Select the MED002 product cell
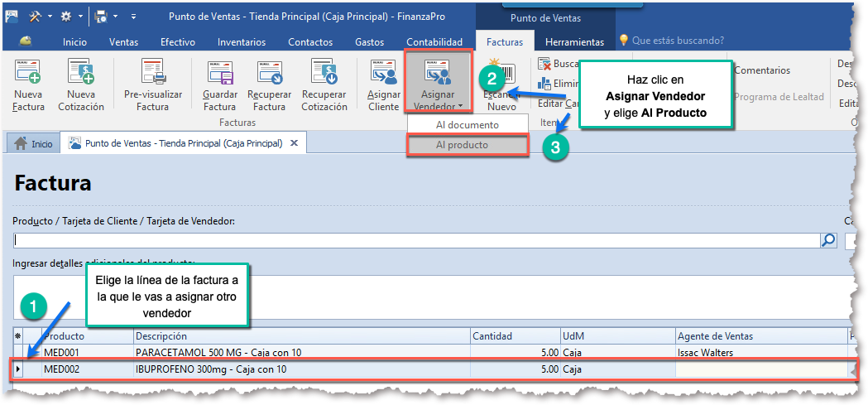The image size is (868, 405). (x=88, y=369)
